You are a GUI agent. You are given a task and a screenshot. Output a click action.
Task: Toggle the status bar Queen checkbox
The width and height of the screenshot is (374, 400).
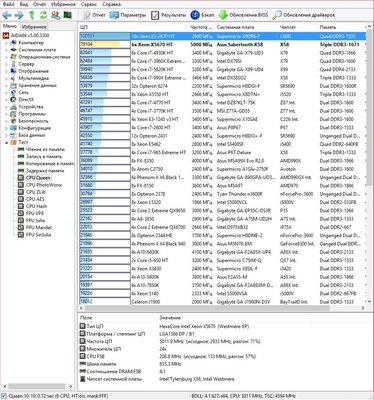coord(3,396)
